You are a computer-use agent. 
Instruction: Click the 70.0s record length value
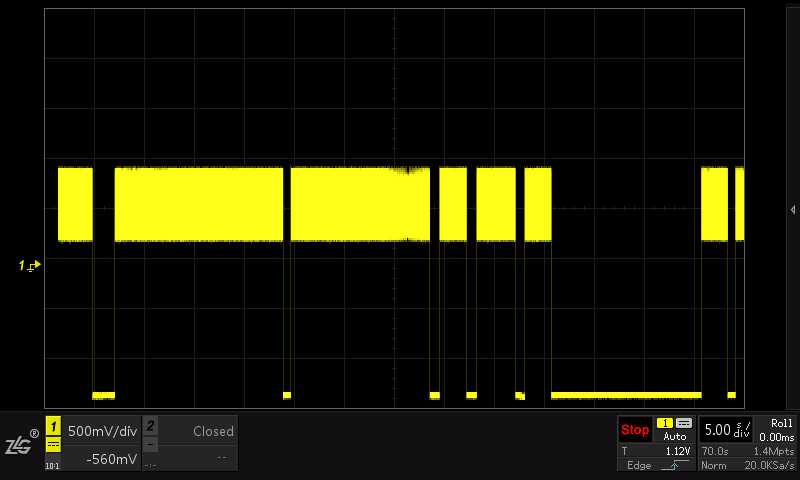point(715,451)
